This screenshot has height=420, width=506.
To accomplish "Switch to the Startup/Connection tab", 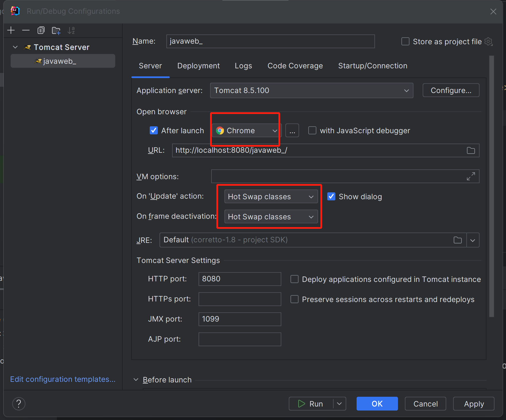I will tap(373, 66).
